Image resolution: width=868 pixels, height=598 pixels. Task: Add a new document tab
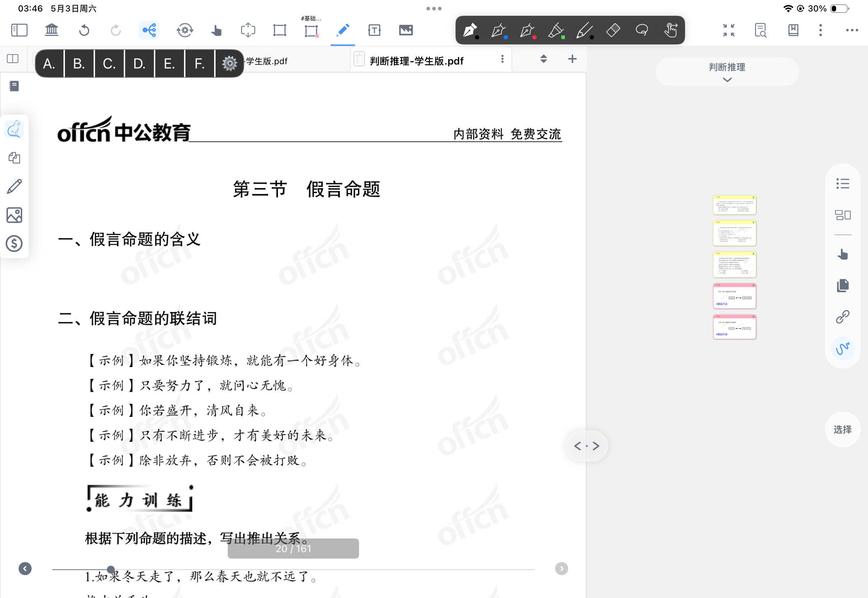coord(572,59)
